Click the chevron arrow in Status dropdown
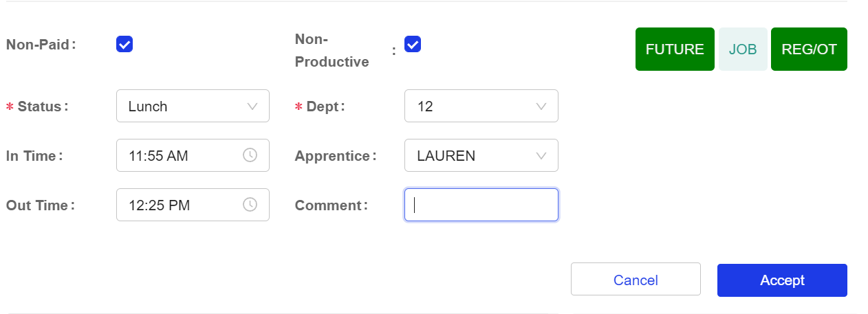The height and width of the screenshot is (314, 868). click(252, 106)
